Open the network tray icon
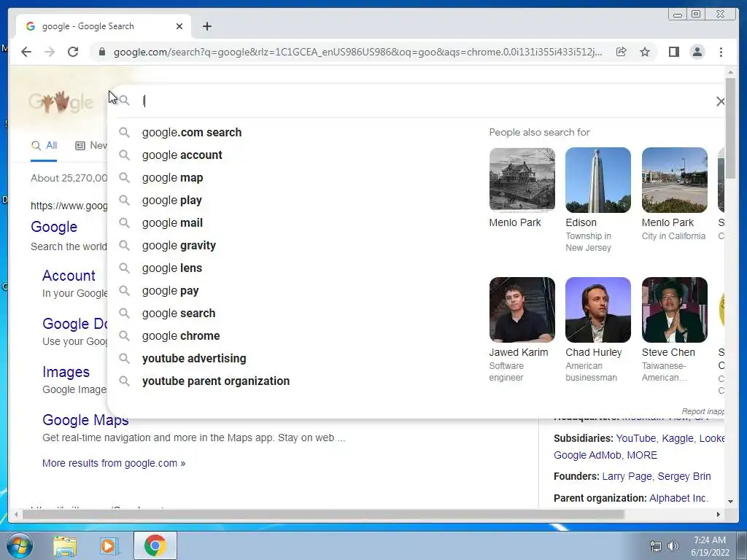Screen dimensions: 747x560 (x=656, y=547)
